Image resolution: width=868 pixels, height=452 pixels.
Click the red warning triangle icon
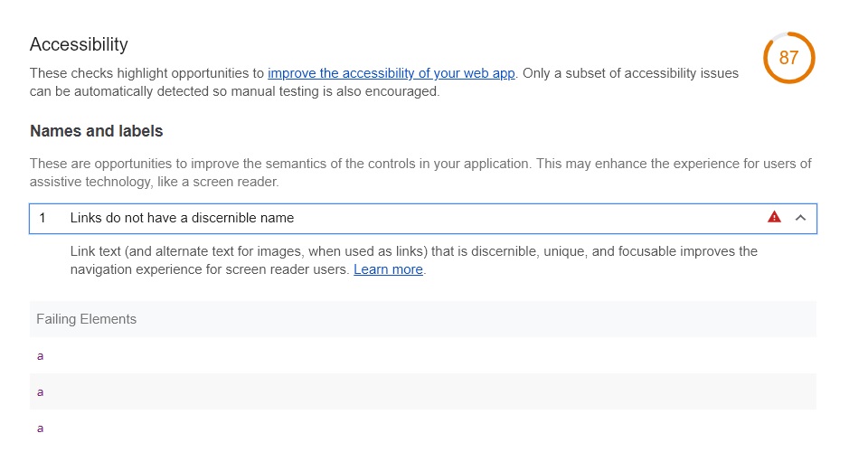point(774,217)
